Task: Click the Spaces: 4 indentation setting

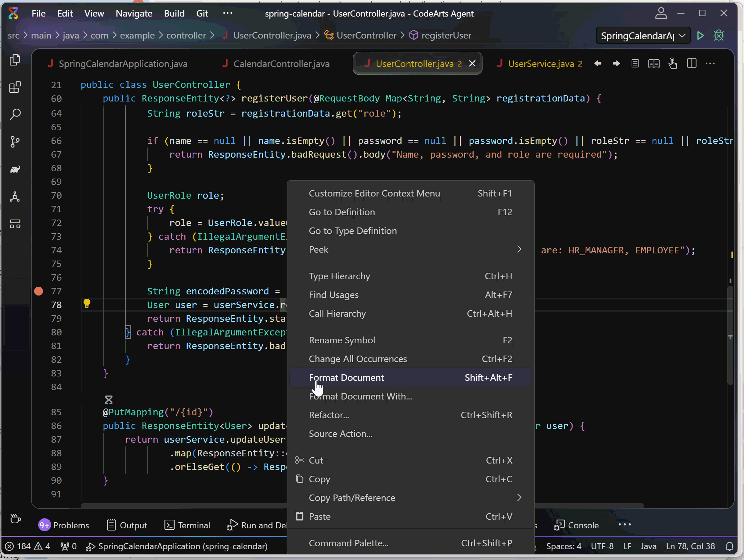Action: (563, 546)
